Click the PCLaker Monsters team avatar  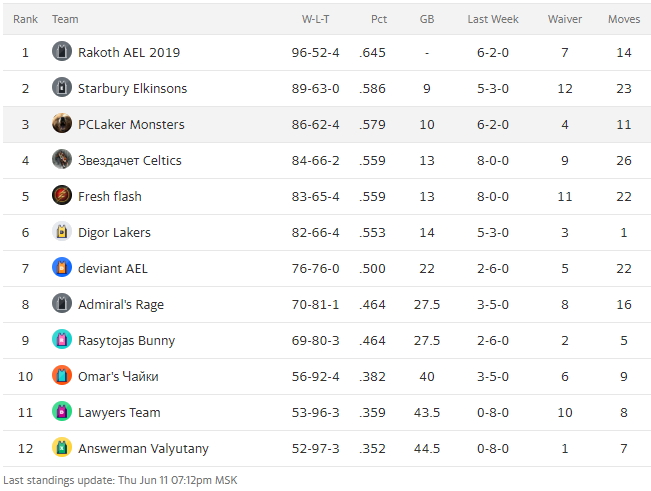pos(62,124)
